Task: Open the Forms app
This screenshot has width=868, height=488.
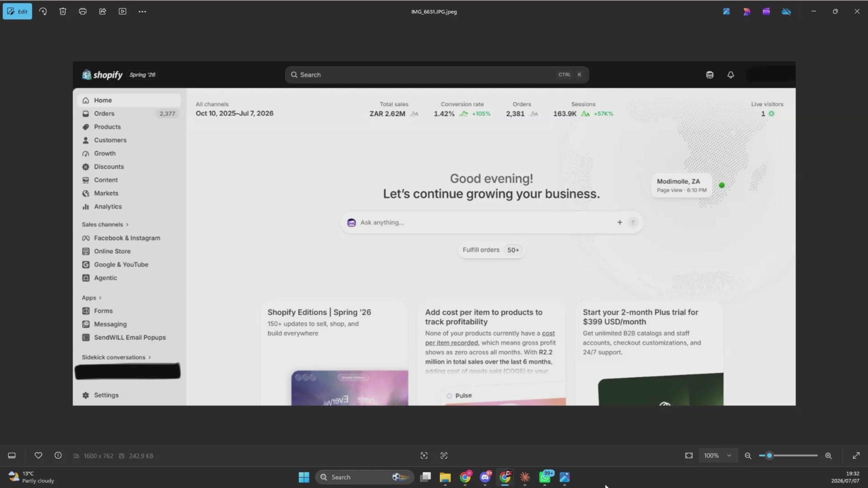Action: coord(129,311)
